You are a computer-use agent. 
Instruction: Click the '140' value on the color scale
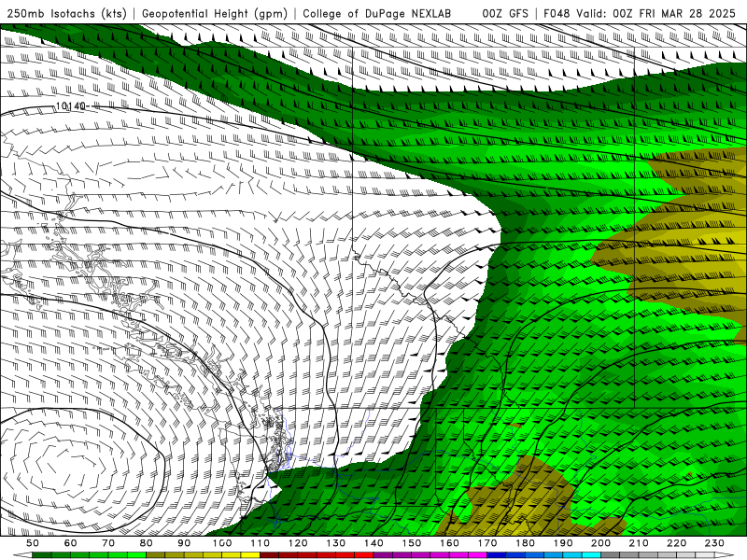(374, 543)
